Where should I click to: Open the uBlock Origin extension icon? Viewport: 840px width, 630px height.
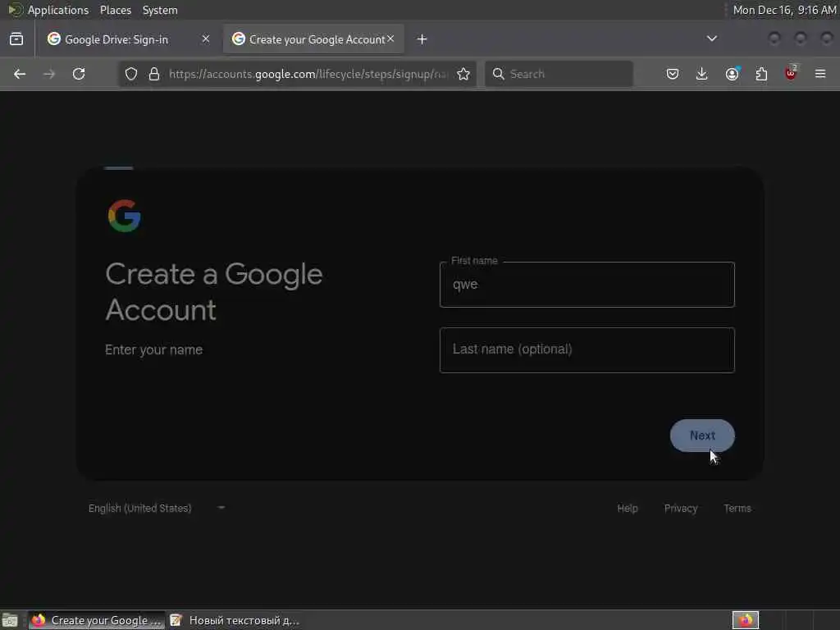[791, 73]
